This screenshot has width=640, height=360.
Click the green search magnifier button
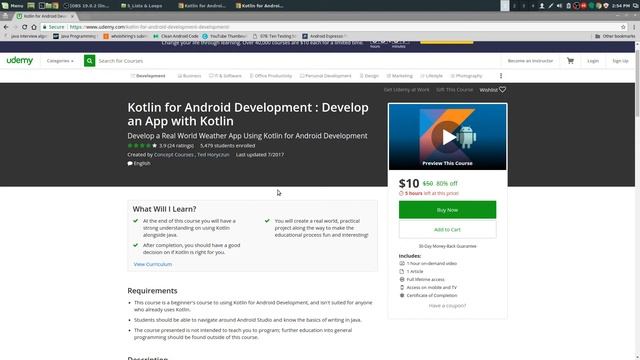pos(89,61)
